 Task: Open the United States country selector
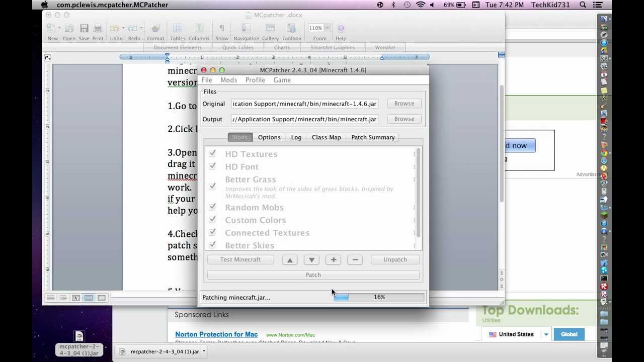coord(517,333)
